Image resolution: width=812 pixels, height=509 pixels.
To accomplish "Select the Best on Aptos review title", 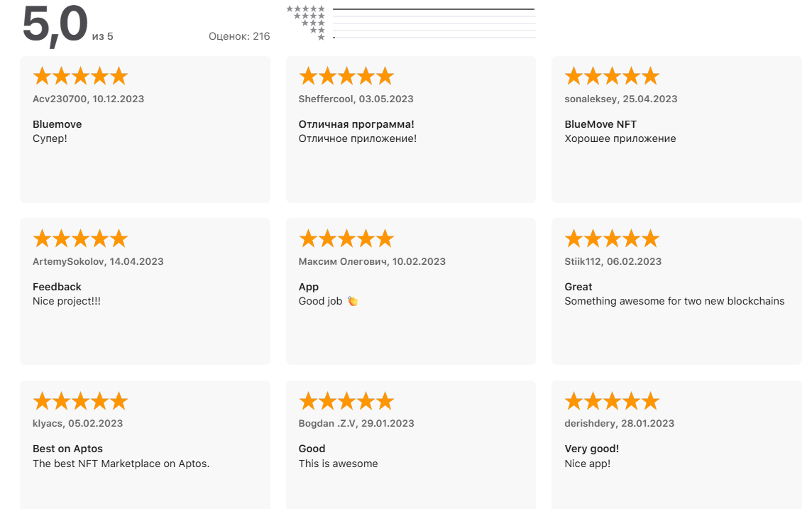I will 68,449.
